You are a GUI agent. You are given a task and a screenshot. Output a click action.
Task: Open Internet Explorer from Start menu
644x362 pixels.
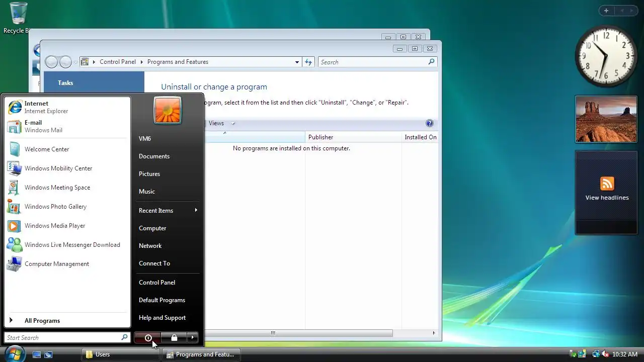[x=67, y=107]
